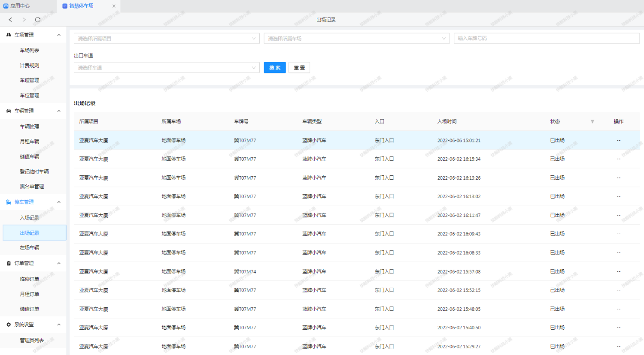
Task: Click license plate 冀T07M74
Action: point(245,272)
